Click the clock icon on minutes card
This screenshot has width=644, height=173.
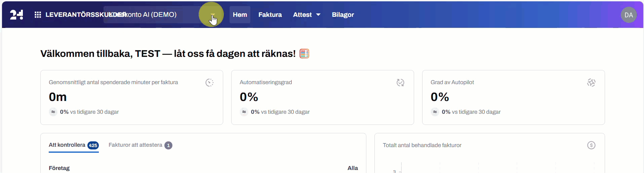pos(209,82)
